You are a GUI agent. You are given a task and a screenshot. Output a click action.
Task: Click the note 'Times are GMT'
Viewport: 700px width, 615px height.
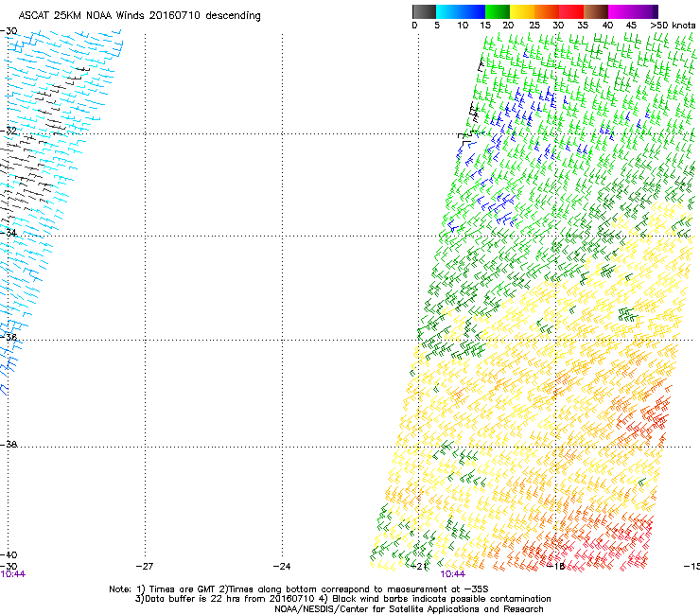[x=182, y=589]
